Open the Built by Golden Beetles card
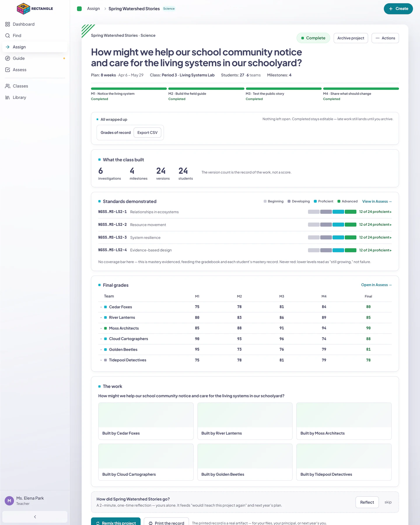Image resolution: width=420 pixels, height=525 pixels. coord(245,462)
